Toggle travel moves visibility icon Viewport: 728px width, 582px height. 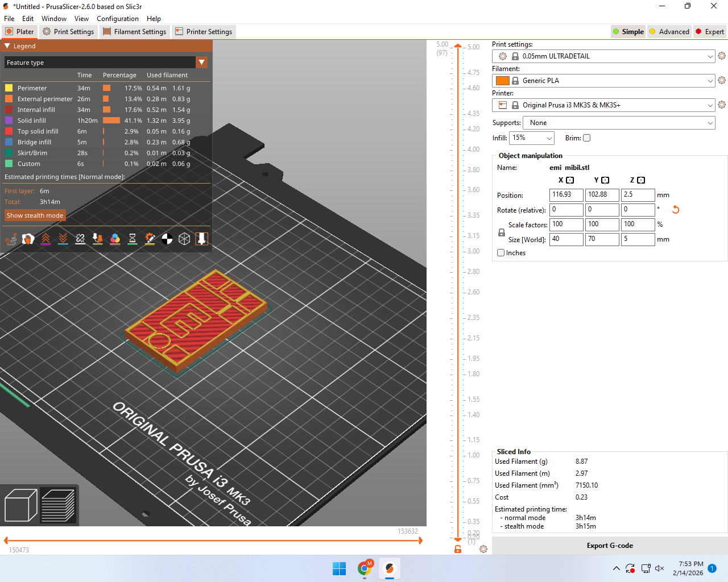tap(11, 239)
